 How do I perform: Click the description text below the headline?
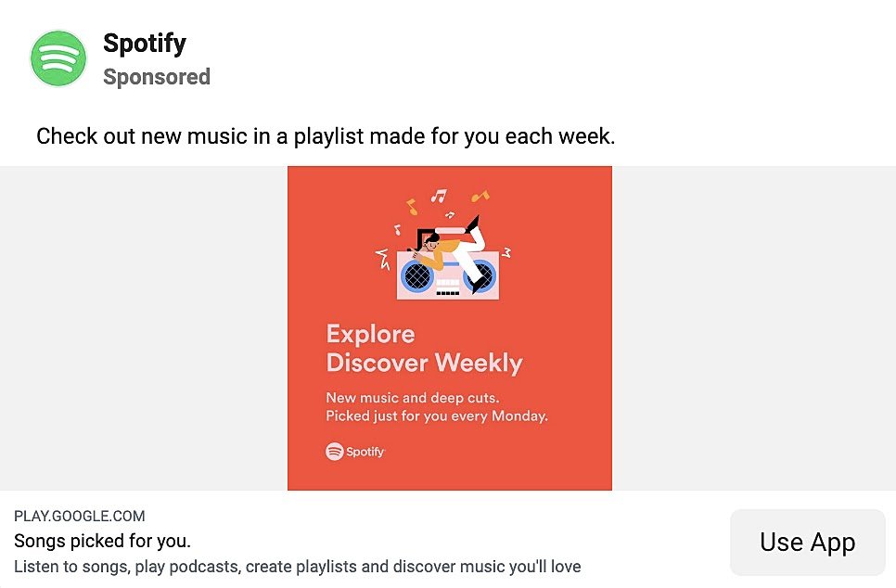tap(297, 566)
